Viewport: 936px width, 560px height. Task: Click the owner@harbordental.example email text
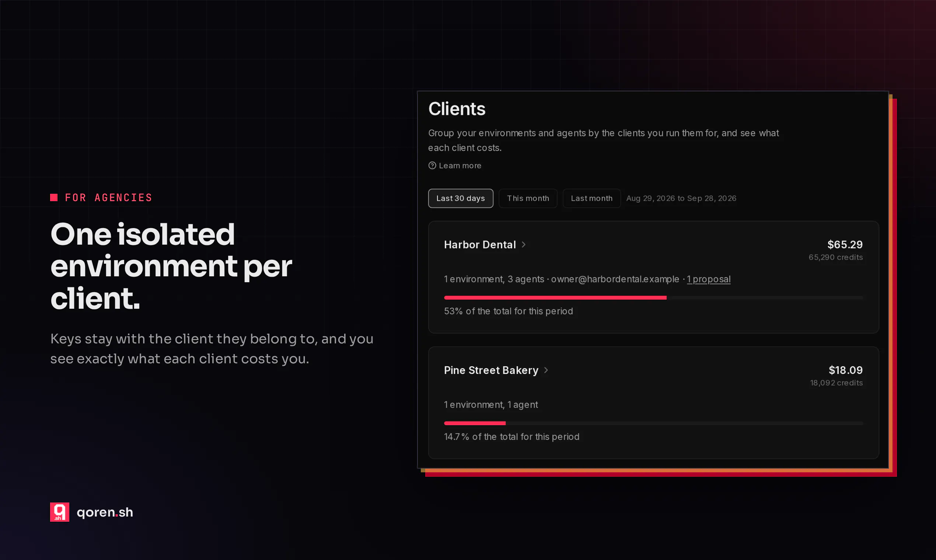pos(615,279)
